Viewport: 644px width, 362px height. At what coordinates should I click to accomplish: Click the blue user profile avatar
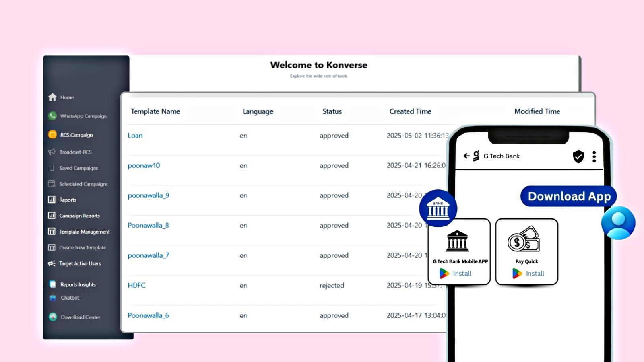(x=618, y=223)
